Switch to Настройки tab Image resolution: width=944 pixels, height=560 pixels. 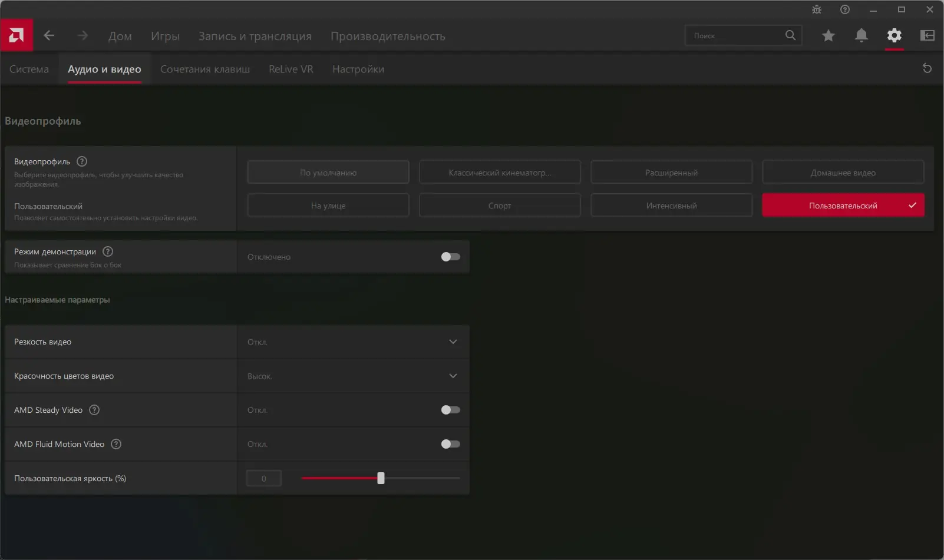(x=358, y=69)
